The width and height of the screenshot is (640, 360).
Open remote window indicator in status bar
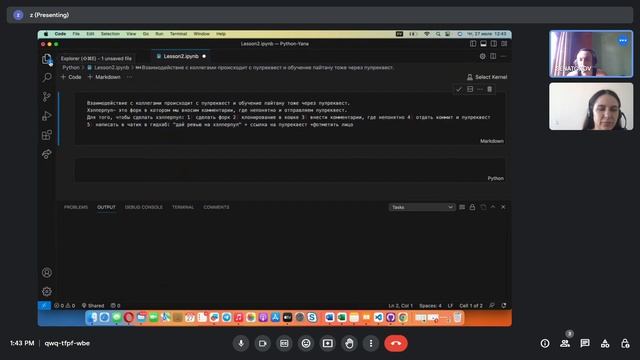coord(44,305)
